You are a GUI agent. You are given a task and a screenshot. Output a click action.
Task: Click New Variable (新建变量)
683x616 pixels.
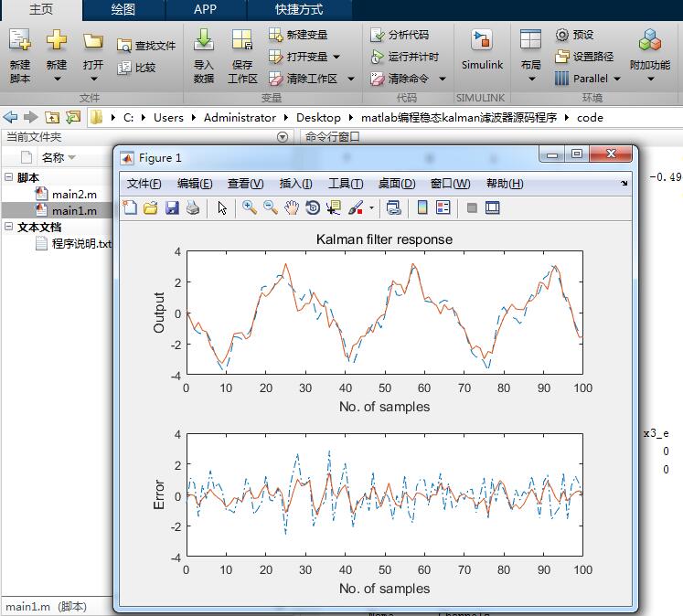point(298,35)
